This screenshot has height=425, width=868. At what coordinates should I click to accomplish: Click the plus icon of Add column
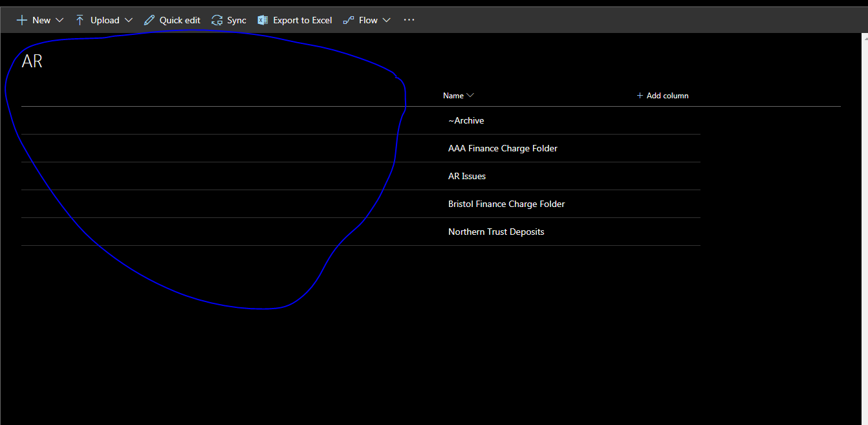pos(640,96)
